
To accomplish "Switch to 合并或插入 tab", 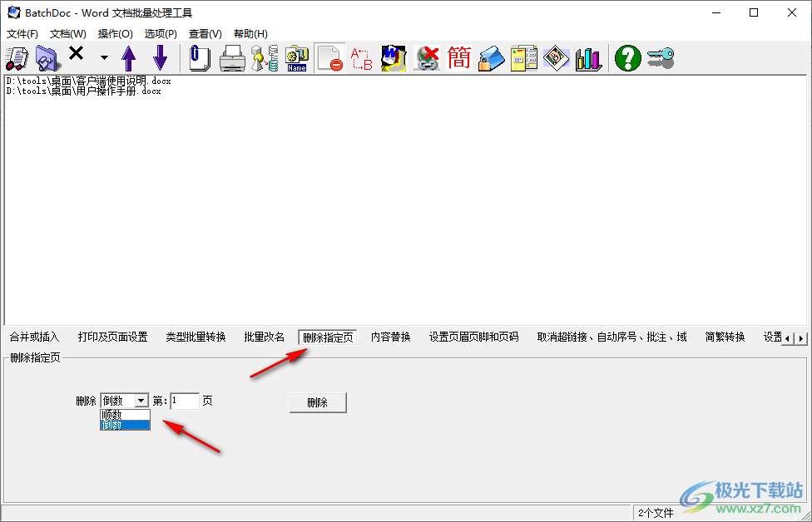I will point(34,337).
